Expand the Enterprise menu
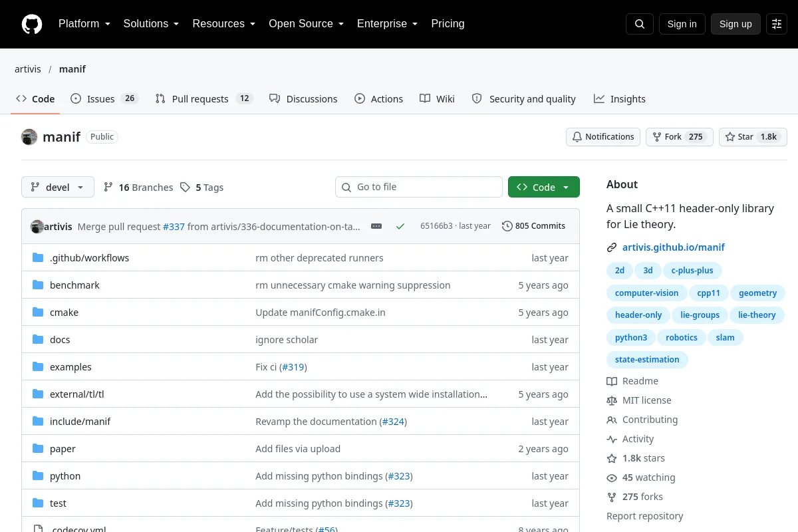798x532 pixels. click(x=387, y=24)
